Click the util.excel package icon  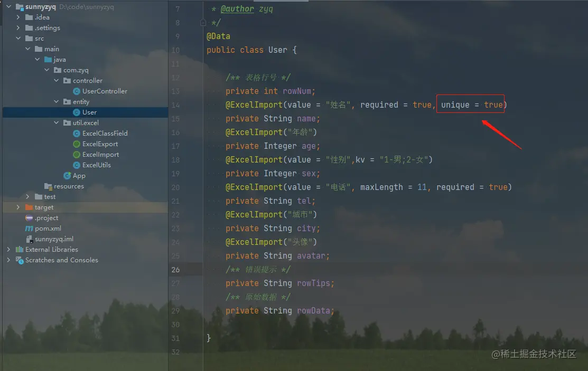pos(67,122)
